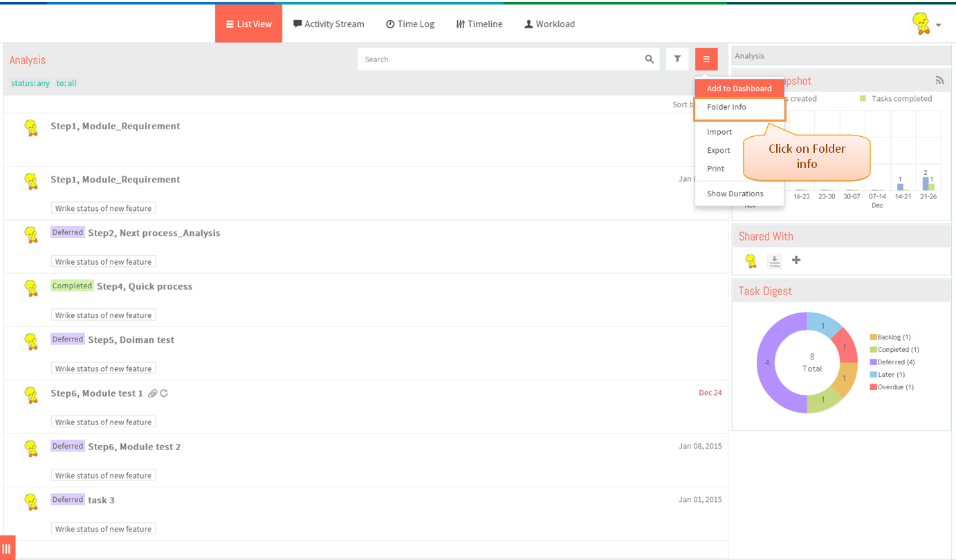Image resolution: width=956 pixels, height=560 pixels.
Task: Select Completed (1) legend swatch
Action: 873,350
